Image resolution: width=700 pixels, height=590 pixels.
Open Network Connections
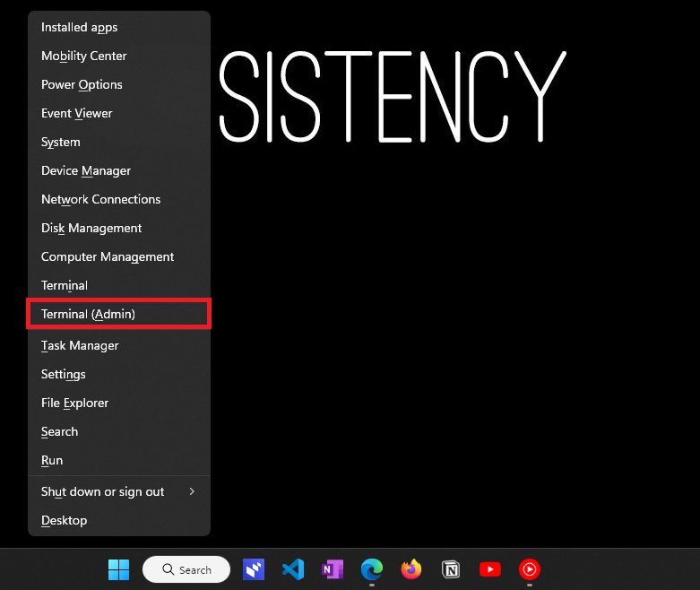click(x=119, y=199)
